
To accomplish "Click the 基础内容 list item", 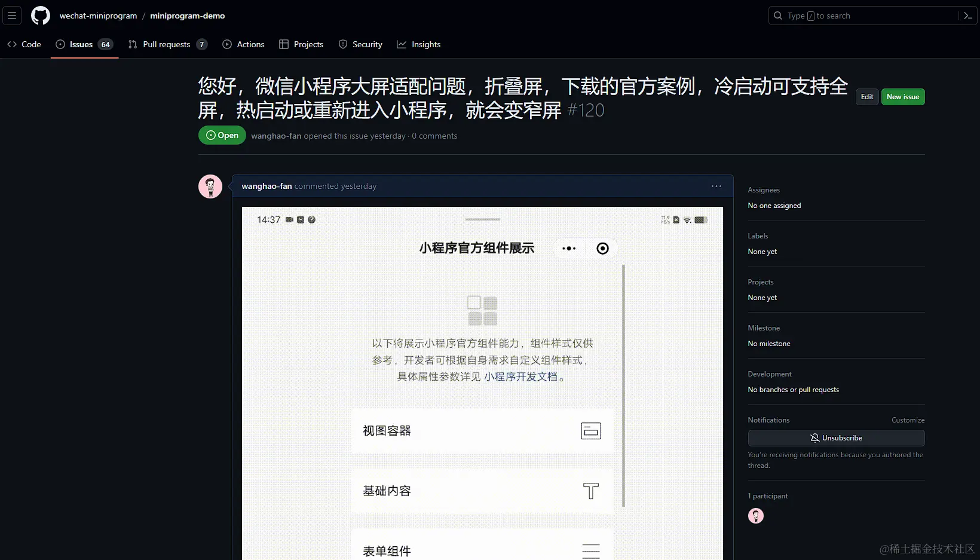I will coord(482,491).
